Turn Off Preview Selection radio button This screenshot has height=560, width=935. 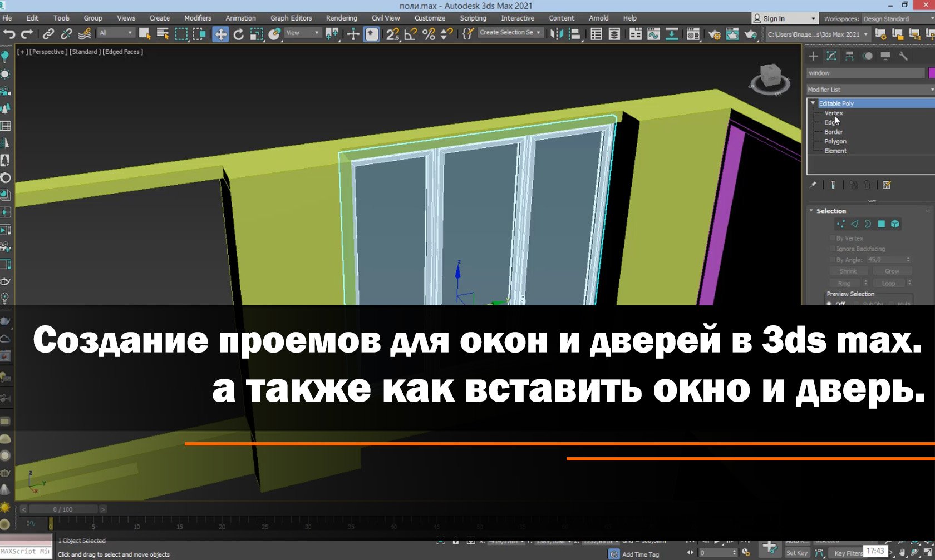[x=829, y=304]
